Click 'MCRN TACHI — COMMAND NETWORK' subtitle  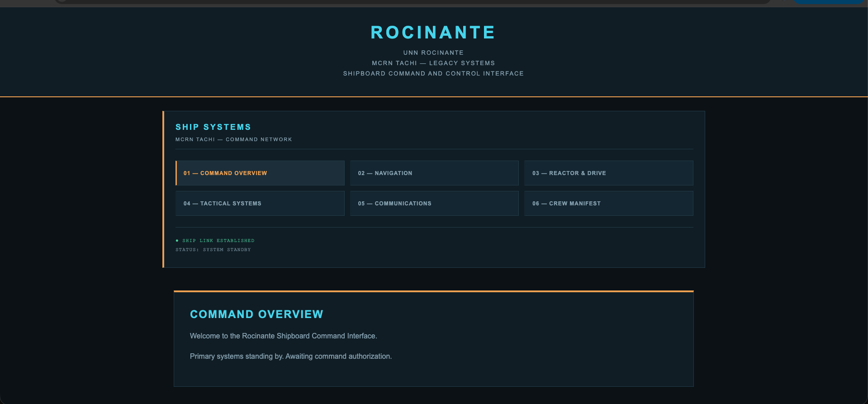pyautogui.click(x=234, y=139)
